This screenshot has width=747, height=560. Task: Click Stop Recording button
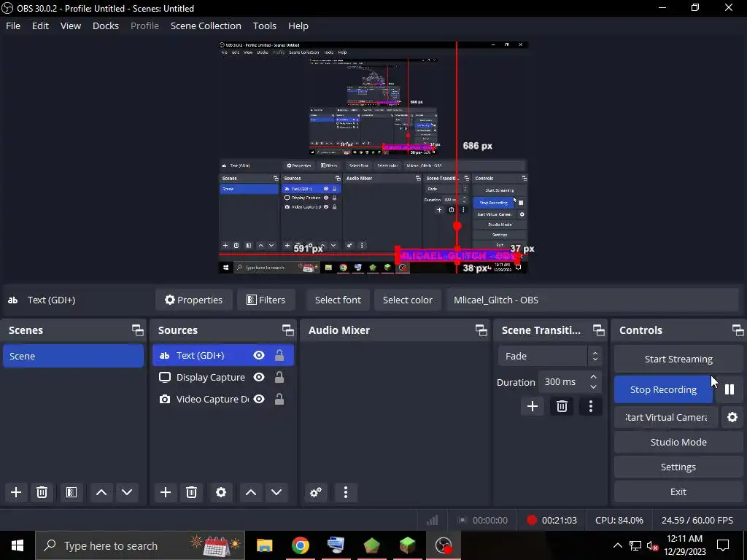click(663, 389)
